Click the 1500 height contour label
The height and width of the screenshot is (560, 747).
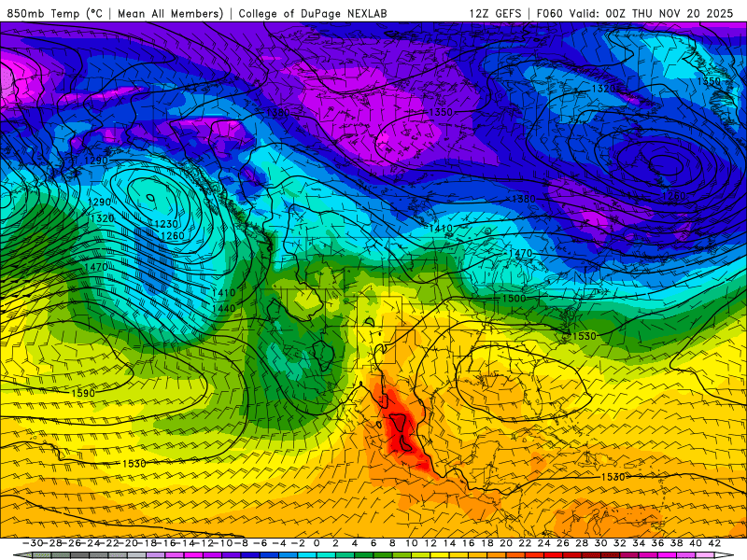pyautogui.click(x=514, y=299)
